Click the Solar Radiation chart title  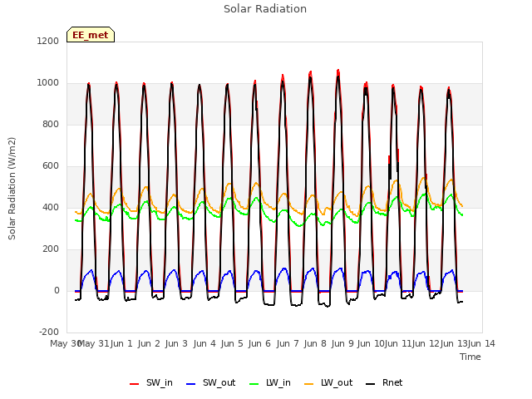pos(265,9)
